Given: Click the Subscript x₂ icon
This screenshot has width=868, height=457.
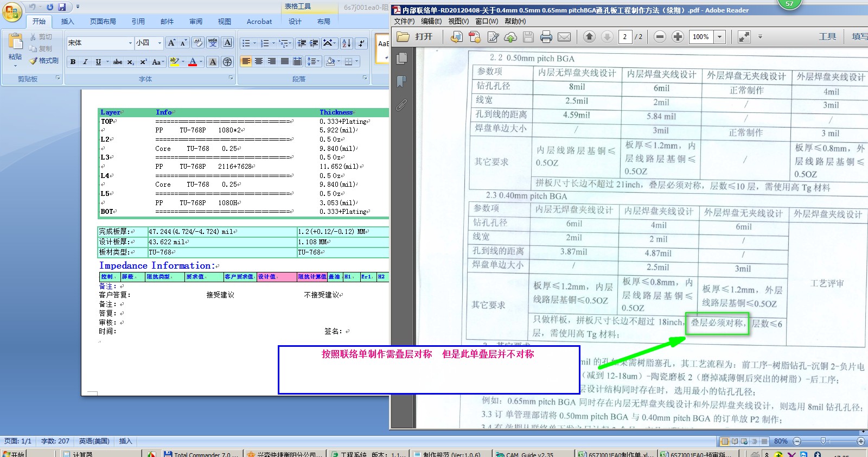Looking at the screenshot, I should click(131, 62).
